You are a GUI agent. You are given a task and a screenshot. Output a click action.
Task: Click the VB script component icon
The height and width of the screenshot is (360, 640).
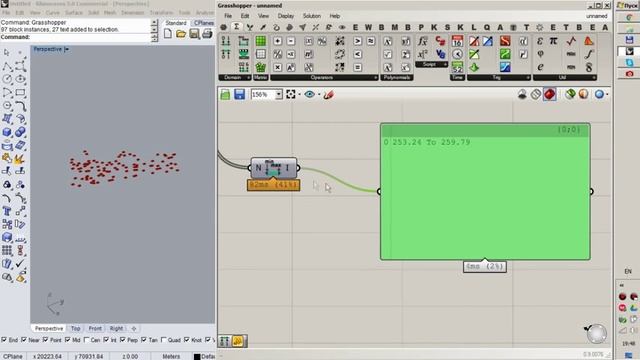(440, 53)
